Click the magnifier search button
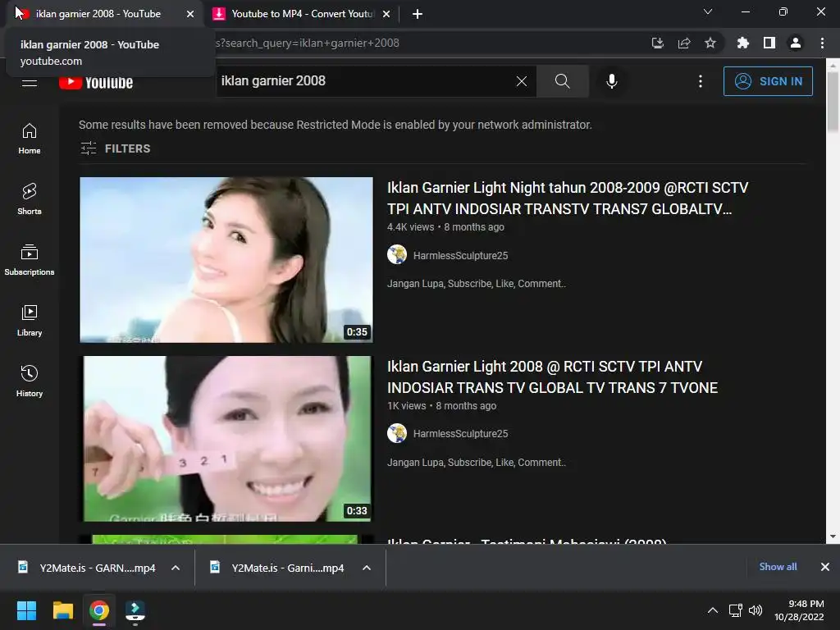Image resolution: width=840 pixels, height=630 pixels. coord(562,81)
